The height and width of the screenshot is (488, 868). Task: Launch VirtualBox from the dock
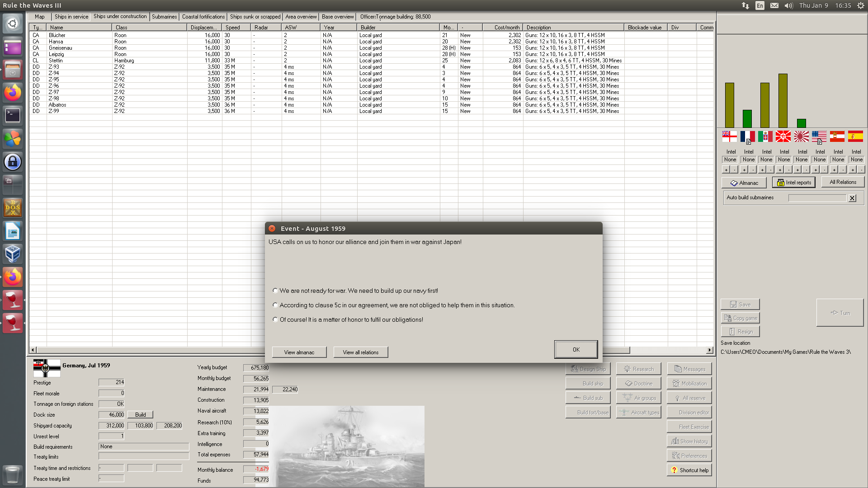pos(13,254)
